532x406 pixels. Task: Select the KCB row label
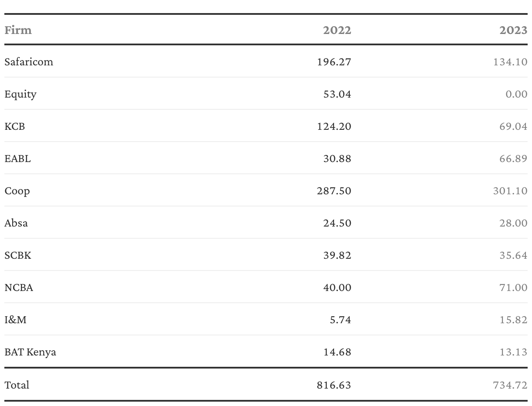coord(15,126)
